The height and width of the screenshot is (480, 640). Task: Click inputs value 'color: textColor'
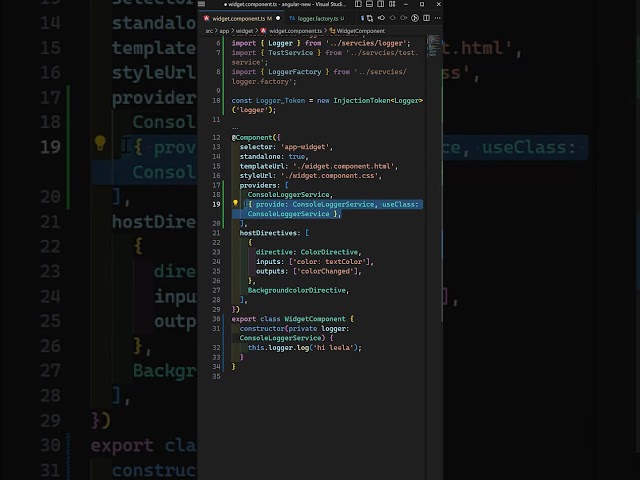point(329,262)
